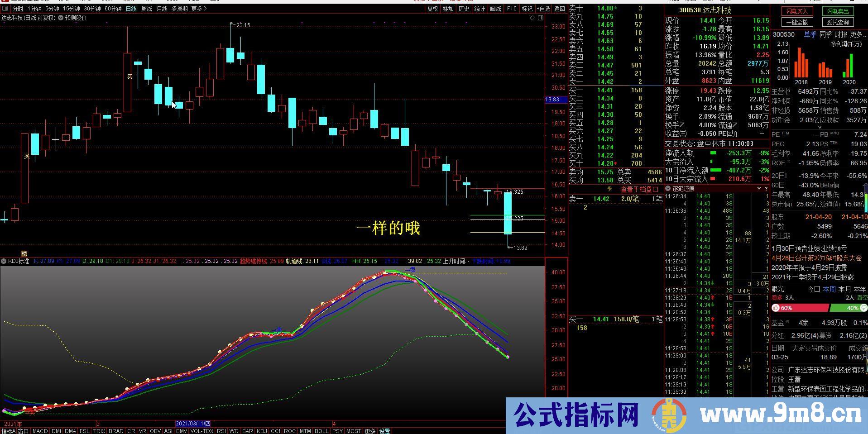The height and width of the screenshot is (434, 868).
Task: Click the 闪电卖出 button
Action: 838,11
